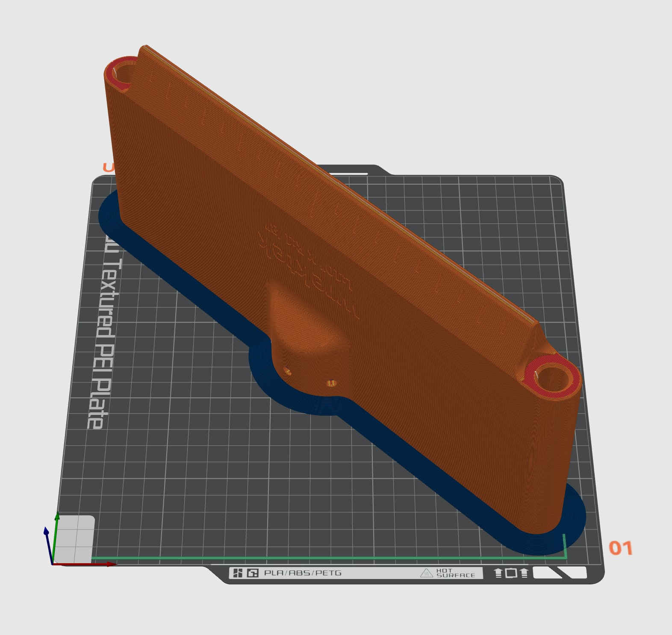
Task: Click the HOT SURFACE text label
Action: pyautogui.click(x=455, y=573)
